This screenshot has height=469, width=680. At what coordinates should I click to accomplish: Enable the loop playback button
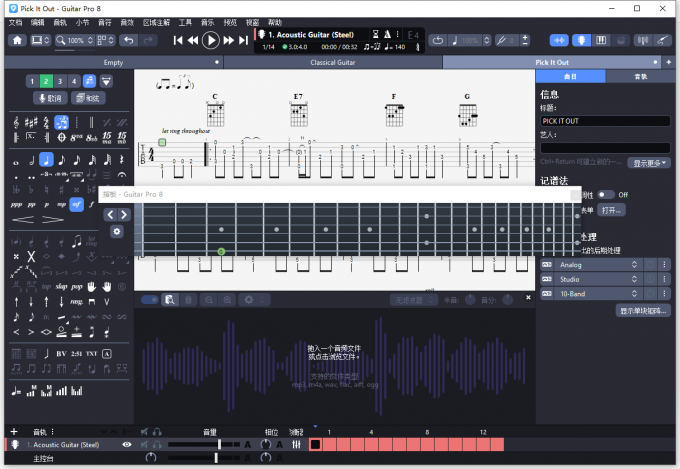(x=438, y=40)
